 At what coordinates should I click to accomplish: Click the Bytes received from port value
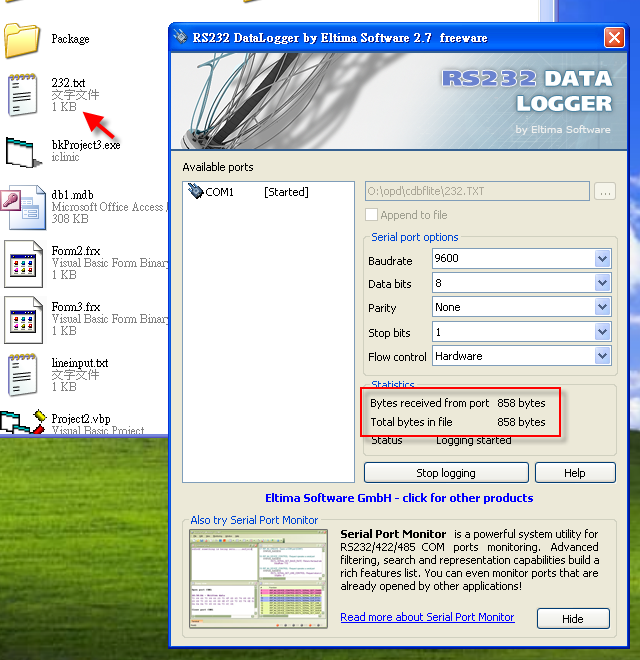click(x=521, y=403)
